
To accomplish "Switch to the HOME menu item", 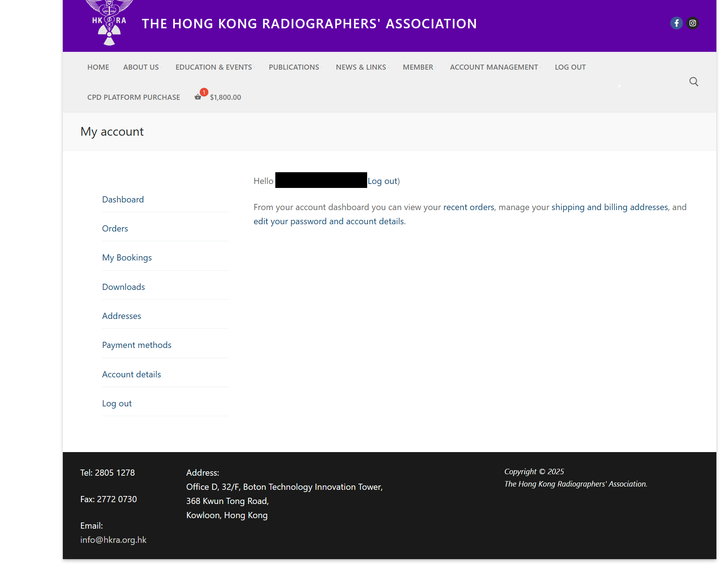I will 98,67.
